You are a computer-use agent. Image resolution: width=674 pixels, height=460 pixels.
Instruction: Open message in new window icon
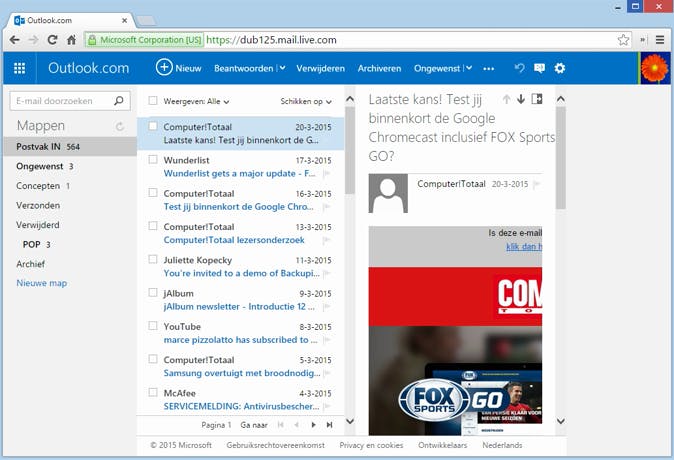(x=537, y=99)
